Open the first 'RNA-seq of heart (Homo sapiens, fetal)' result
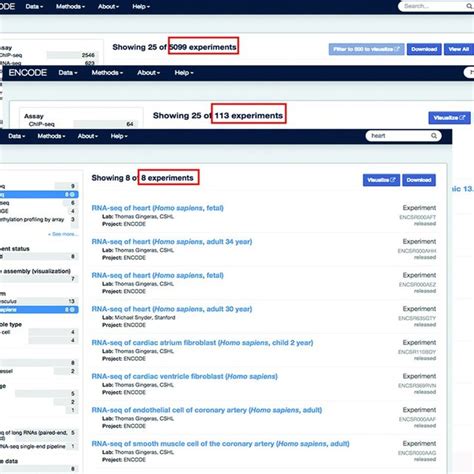This screenshot has height=474, width=474. [x=157, y=208]
